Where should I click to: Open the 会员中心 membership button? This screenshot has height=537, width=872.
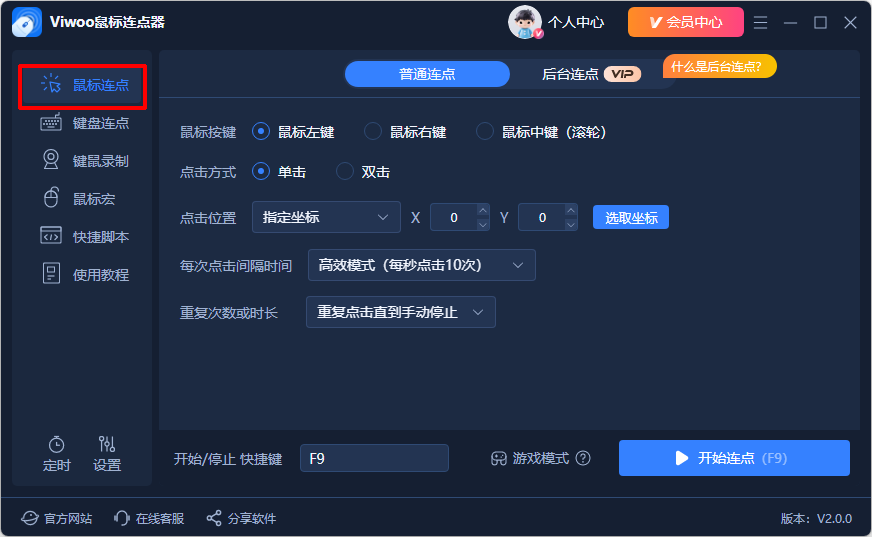pos(686,22)
